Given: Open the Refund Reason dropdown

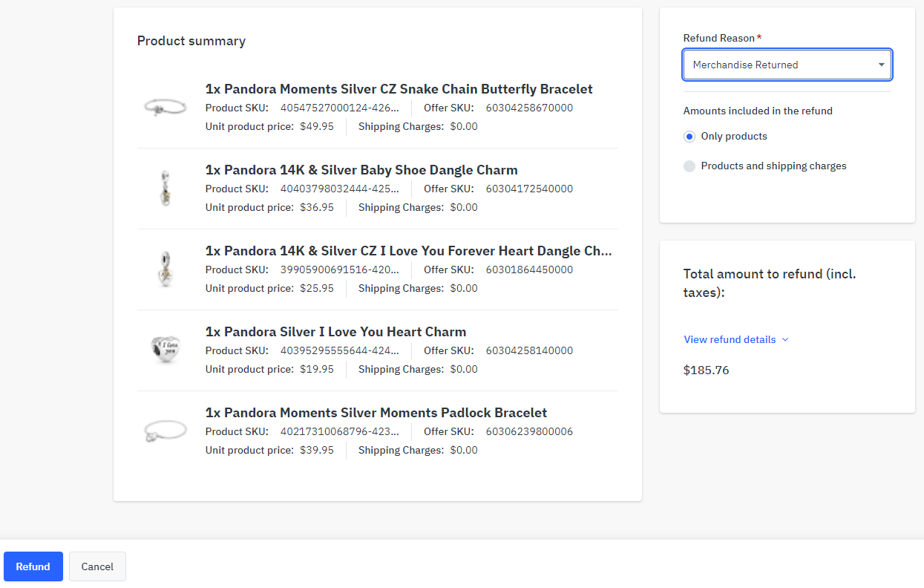Looking at the screenshot, I should coord(787,65).
